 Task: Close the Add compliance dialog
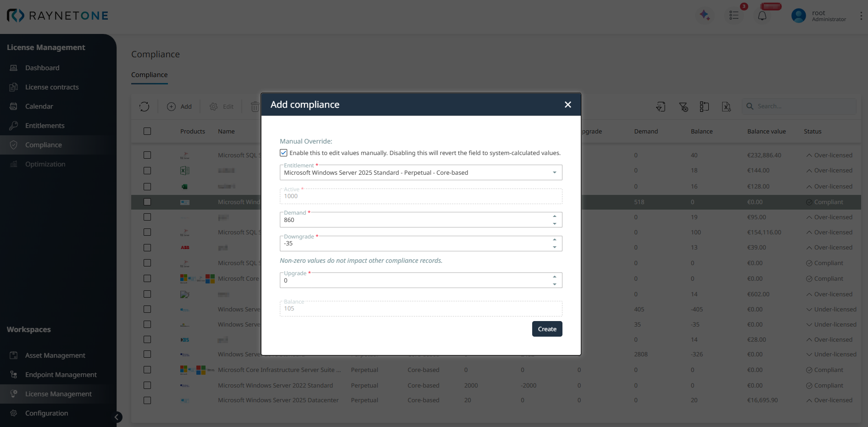click(x=568, y=105)
